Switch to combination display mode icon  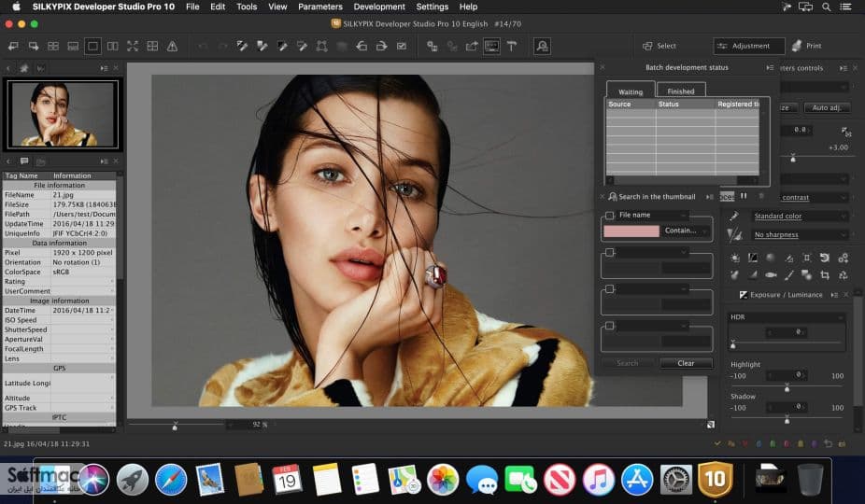[x=73, y=47]
